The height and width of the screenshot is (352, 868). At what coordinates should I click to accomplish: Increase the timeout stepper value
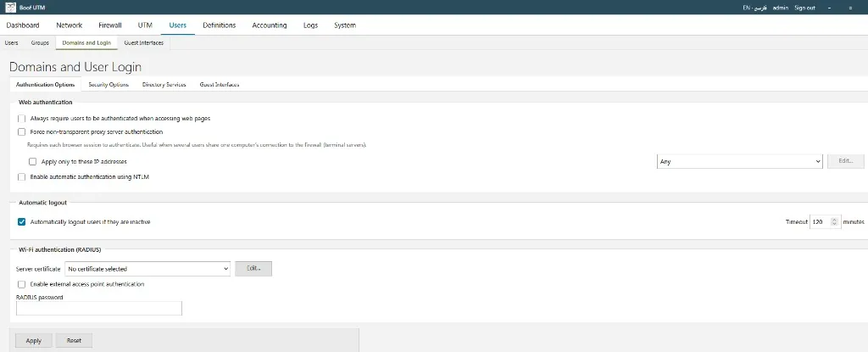tap(835, 219)
